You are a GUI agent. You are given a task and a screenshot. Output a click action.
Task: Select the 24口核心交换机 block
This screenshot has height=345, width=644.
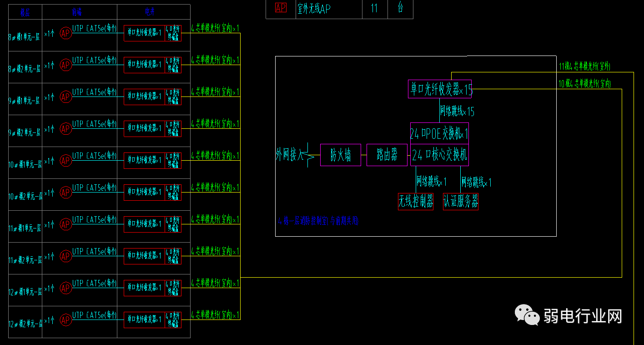pos(439,155)
